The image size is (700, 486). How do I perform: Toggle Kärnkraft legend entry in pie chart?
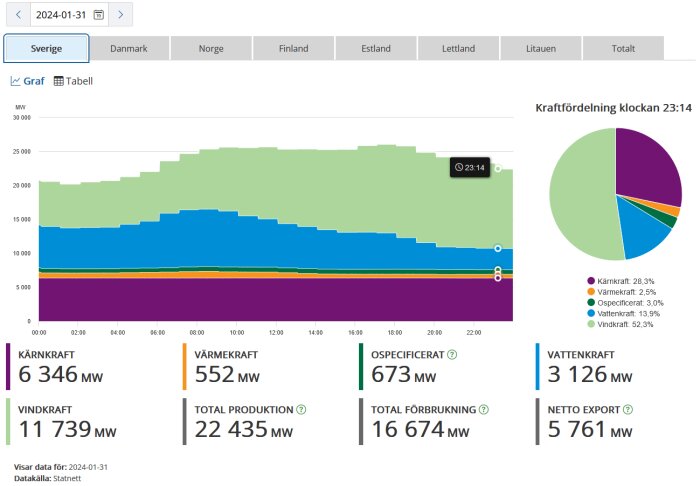[621, 281]
